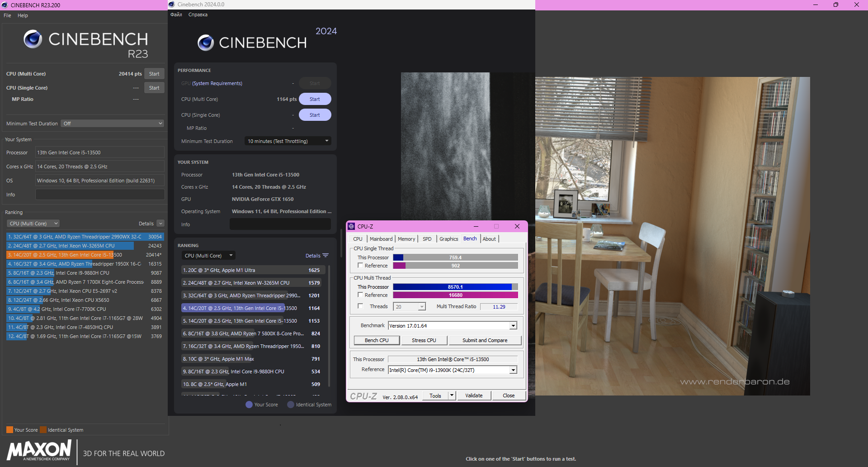
Task: Click the Bench CPU button
Action: [x=377, y=340]
